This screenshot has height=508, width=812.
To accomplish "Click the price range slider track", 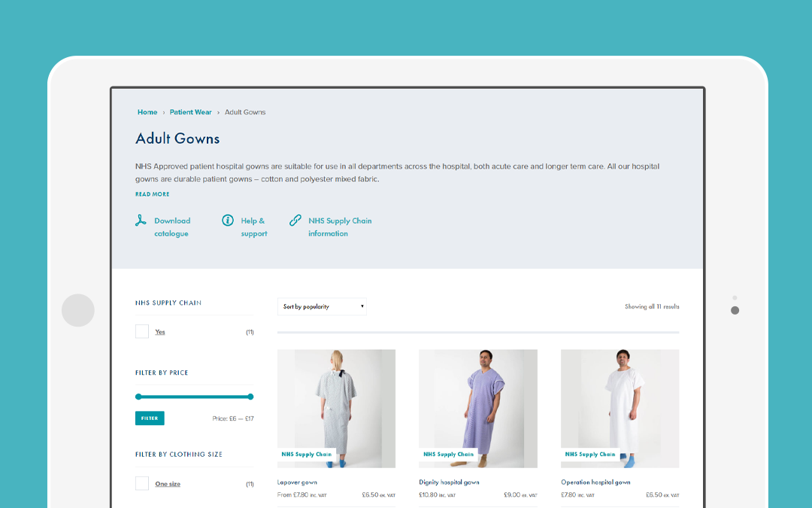I will [194, 397].
